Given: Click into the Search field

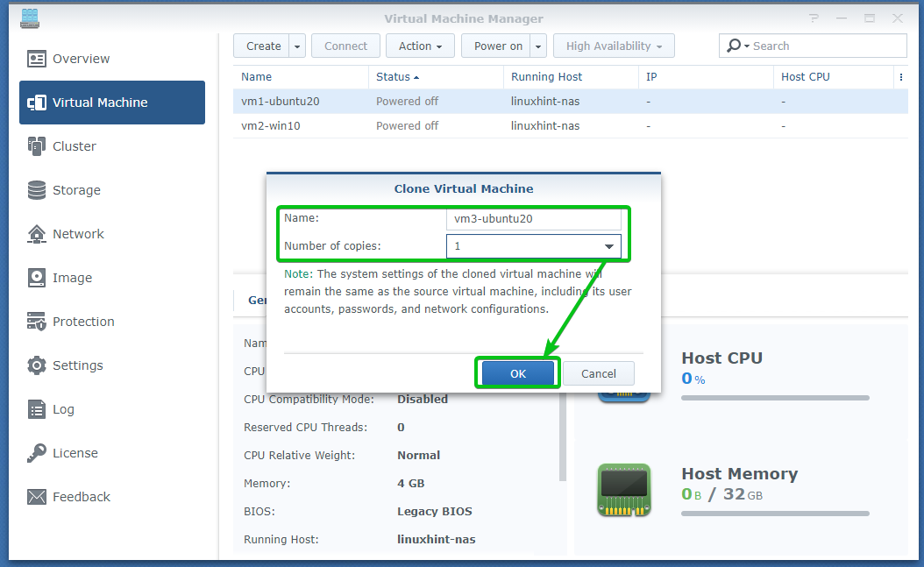Looking at the screenshot, I should 828,46.
